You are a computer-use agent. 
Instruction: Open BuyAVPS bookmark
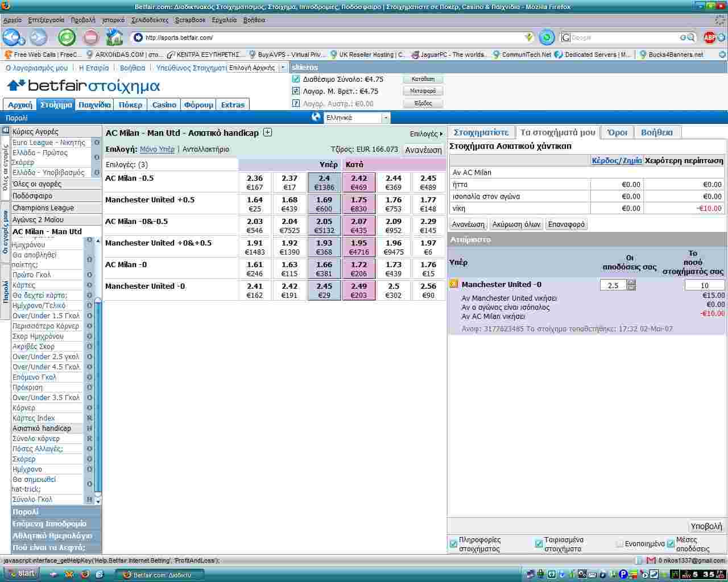point(287,55)
